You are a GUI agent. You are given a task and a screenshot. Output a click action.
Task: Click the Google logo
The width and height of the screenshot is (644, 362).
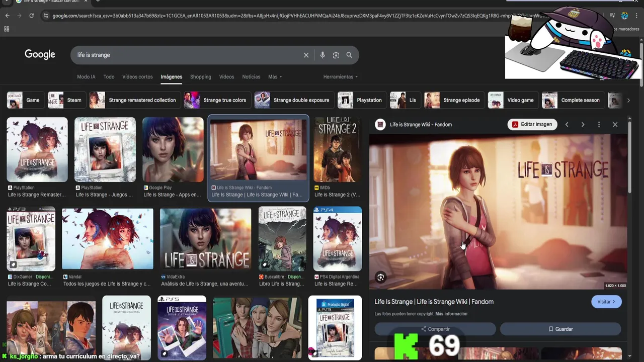(x=40, y=55)
